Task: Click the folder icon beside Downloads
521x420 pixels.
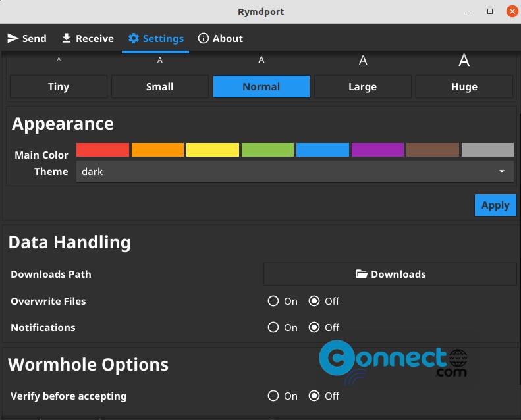Action: [362, 274]
